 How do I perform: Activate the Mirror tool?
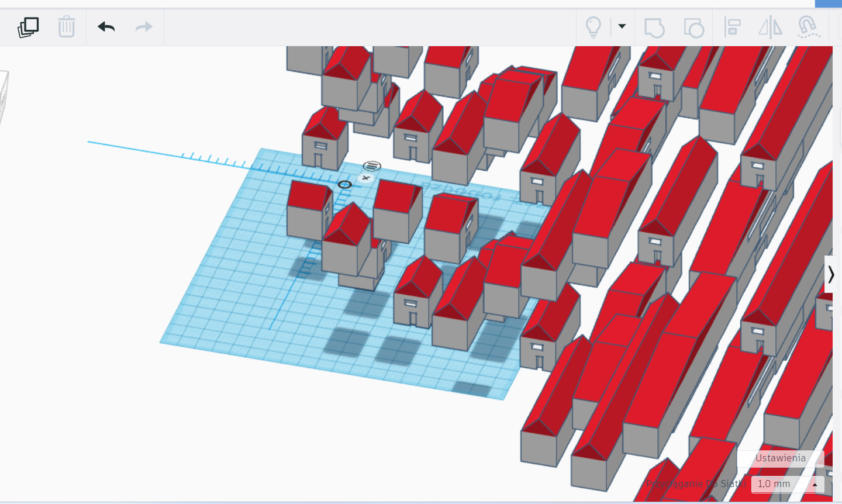[x=770, y=27]
